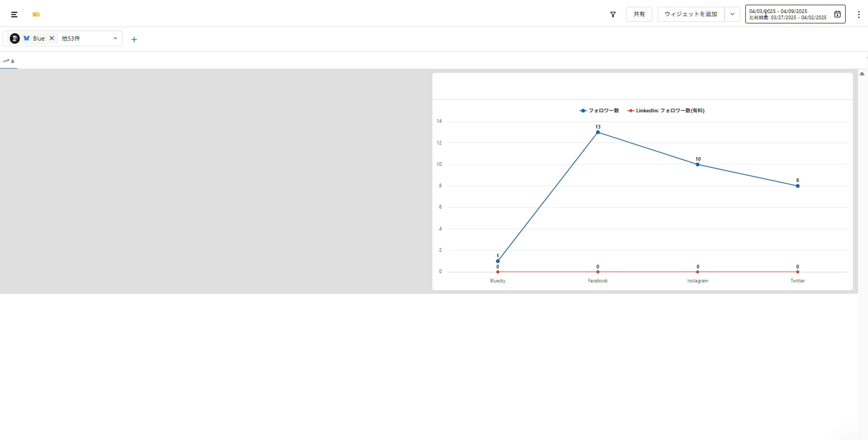Click the 他53件 accounts label

pos(71,38)
